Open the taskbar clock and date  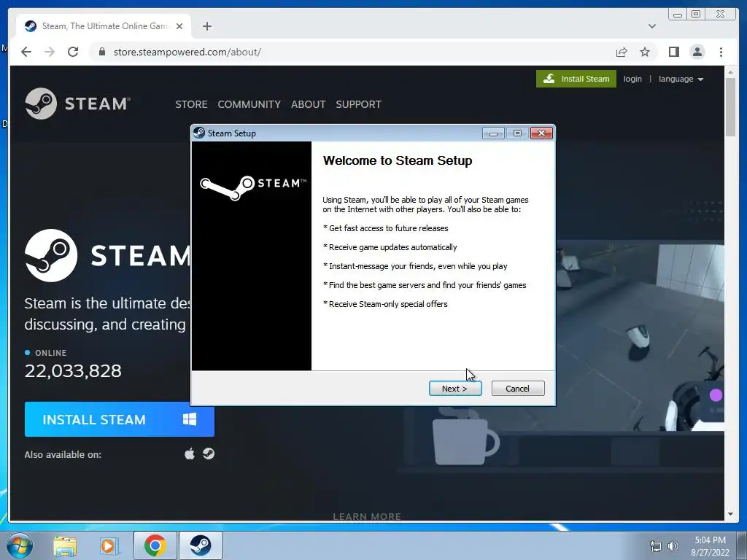pyautogui.click(x=710, y=546)
